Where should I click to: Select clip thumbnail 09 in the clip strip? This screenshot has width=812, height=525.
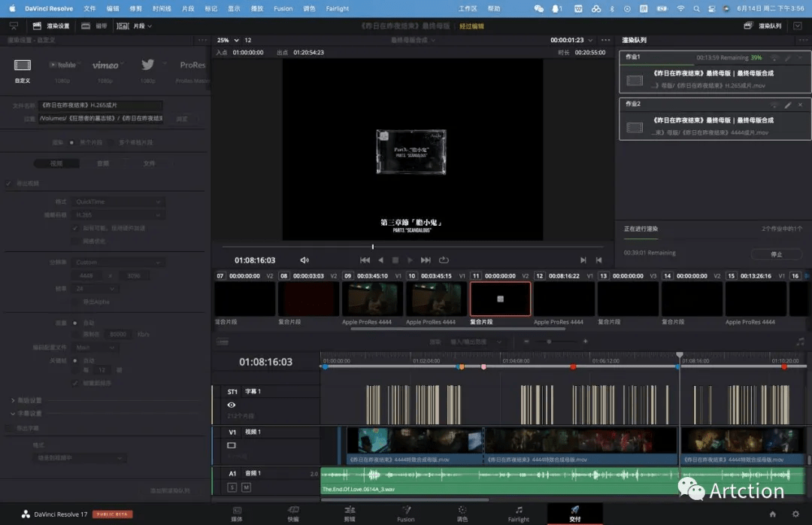pyautogui.click(x=372, y=299)
